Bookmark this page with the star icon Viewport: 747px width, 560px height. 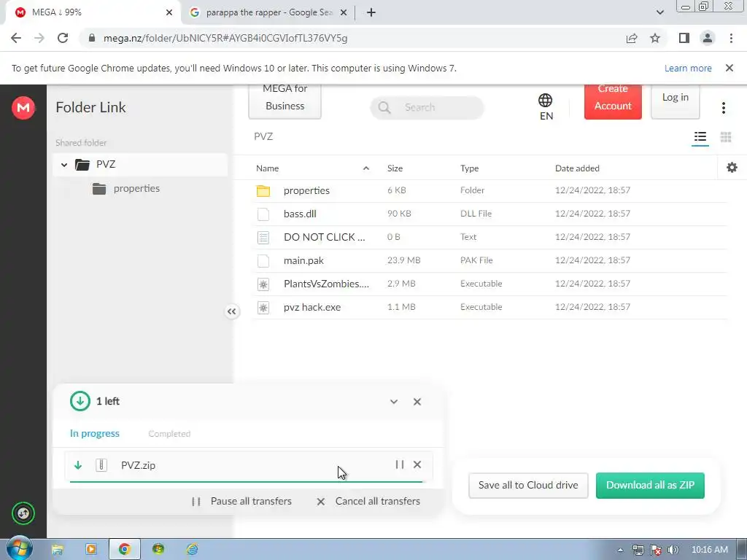655,38
